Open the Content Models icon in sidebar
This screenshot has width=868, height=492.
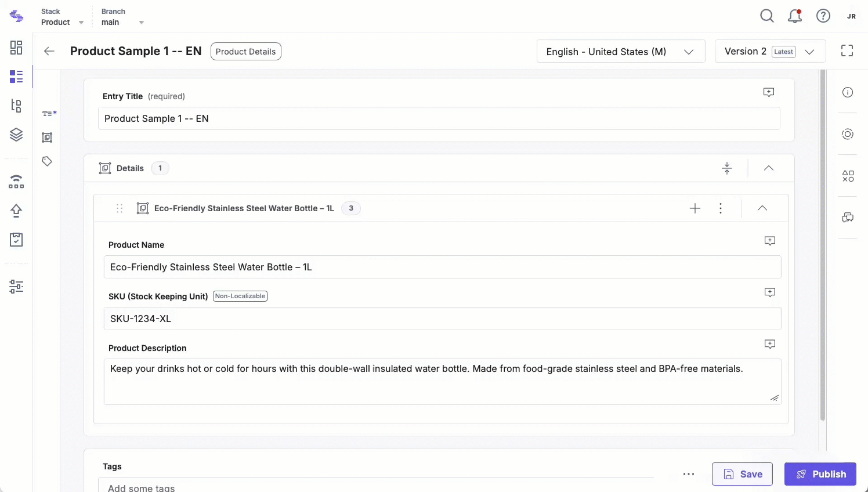16,106
